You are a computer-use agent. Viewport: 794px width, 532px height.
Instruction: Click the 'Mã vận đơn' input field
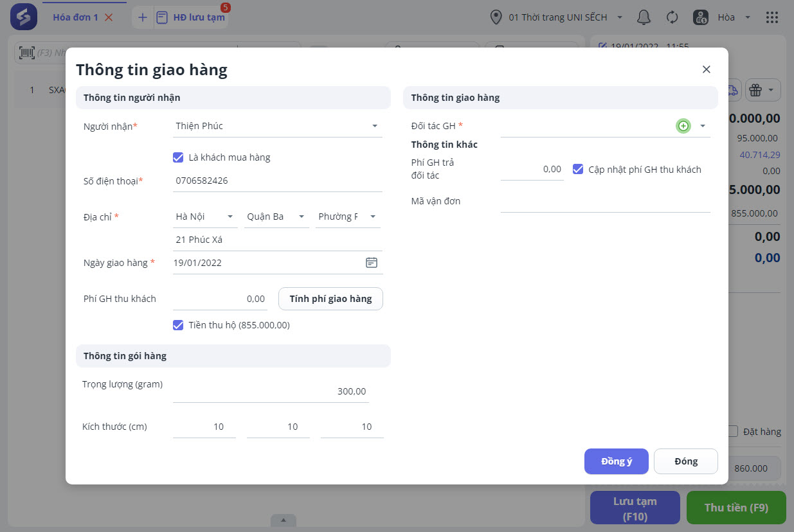click(605, 201)
